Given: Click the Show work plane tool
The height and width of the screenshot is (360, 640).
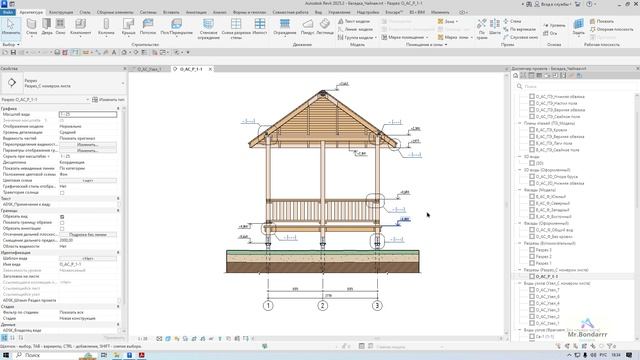Looking at the screenshot, I should pyautogui.click(x=602, y=21).
